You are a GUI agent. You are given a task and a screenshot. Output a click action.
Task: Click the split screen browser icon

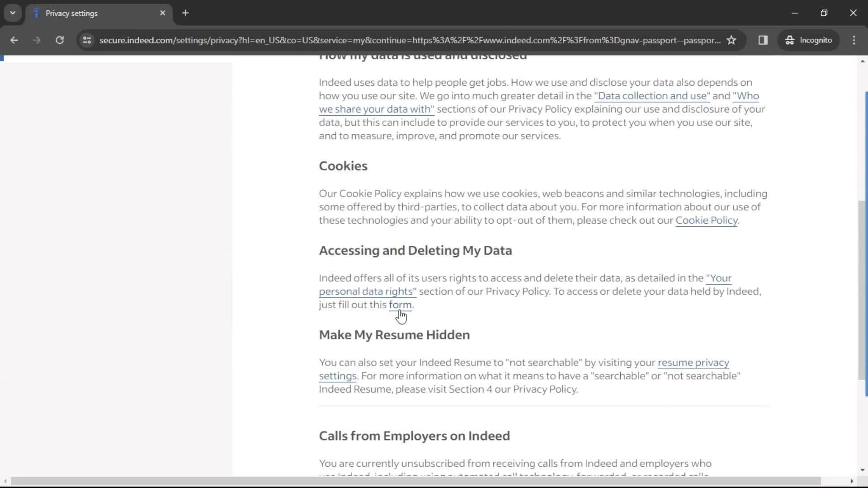click(x=763, y=40)
